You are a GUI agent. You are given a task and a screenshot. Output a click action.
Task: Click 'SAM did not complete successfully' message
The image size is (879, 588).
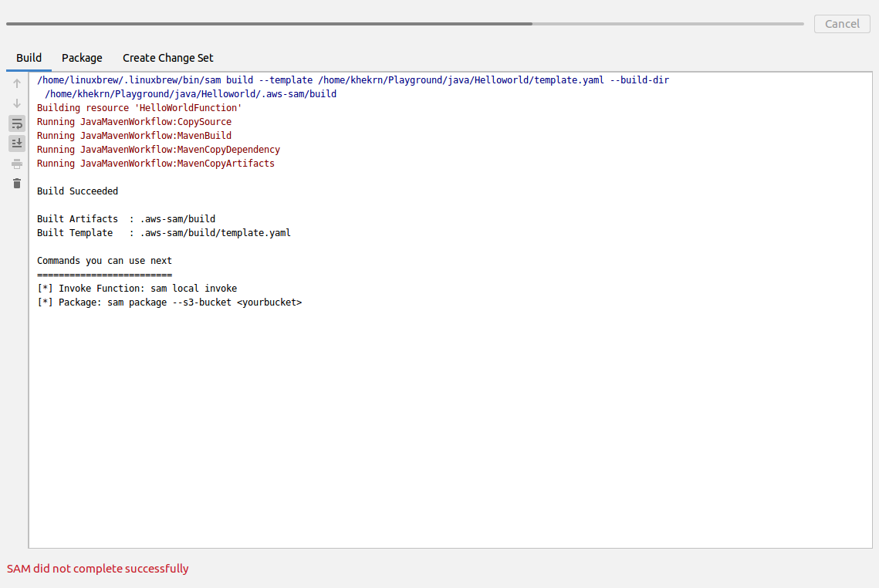click(x=98, y=569)
